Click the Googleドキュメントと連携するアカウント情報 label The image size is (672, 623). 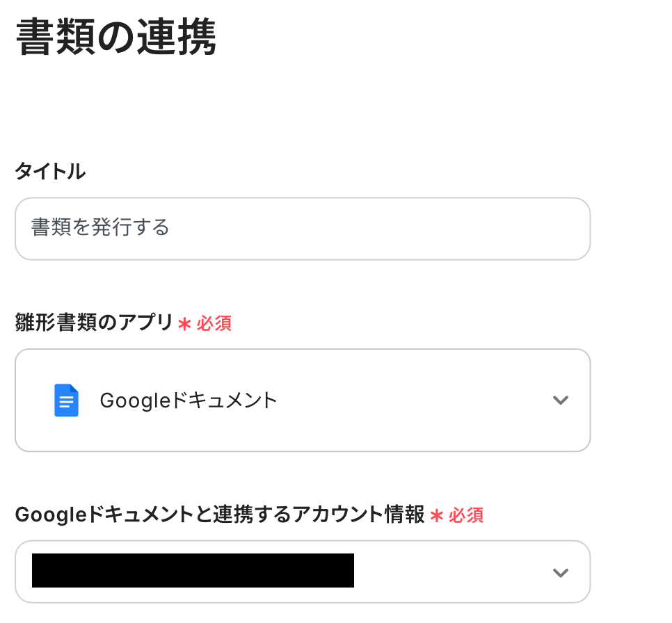[x=219, y=515]
